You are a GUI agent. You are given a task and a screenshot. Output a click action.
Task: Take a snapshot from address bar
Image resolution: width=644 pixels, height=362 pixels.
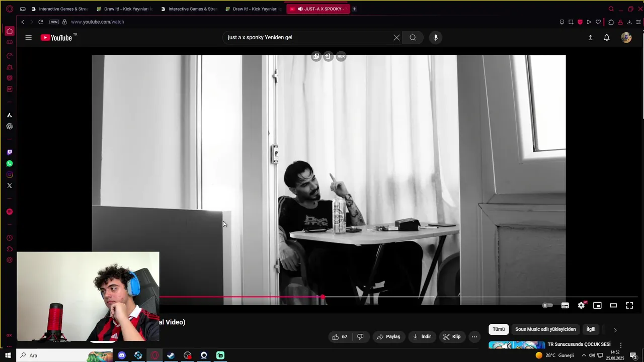(x=571, y=22)
